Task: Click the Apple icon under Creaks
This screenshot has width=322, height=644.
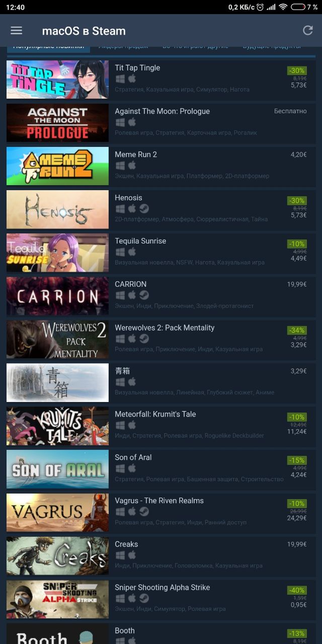Action: [132, 555]
